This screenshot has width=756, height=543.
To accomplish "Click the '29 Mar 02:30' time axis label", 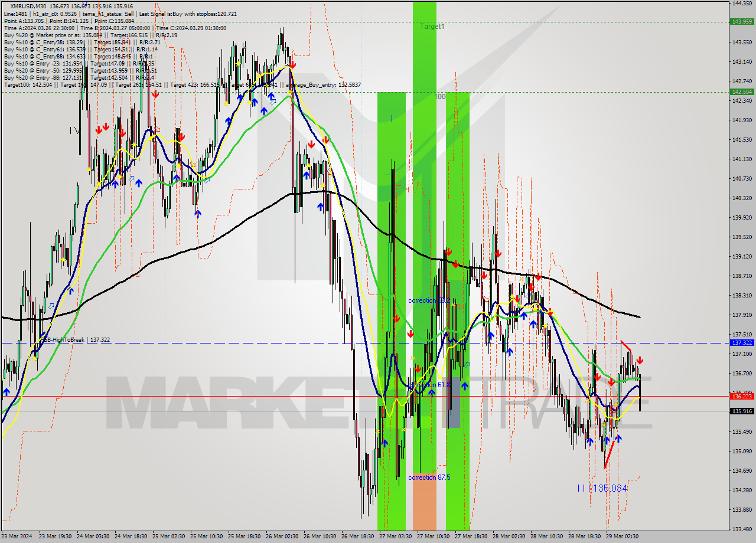I will [x=623, y=537].
